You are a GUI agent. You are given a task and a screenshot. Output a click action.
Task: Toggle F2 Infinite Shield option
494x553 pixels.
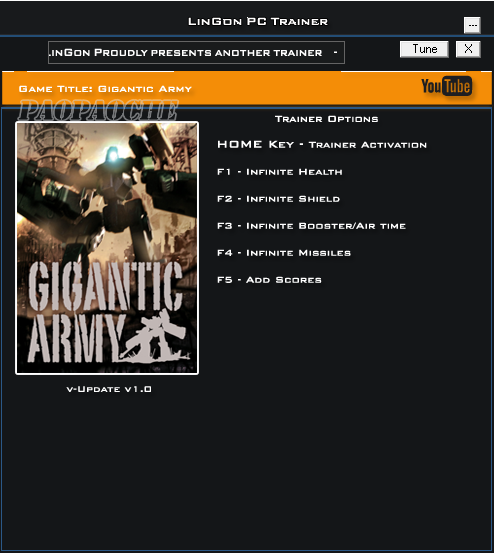tap(279, 199)
